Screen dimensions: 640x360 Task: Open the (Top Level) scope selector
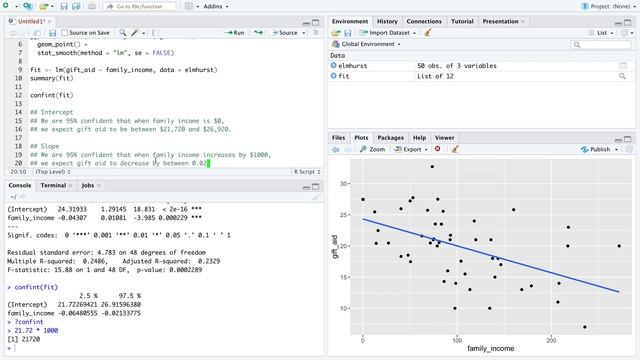point(53,172)
